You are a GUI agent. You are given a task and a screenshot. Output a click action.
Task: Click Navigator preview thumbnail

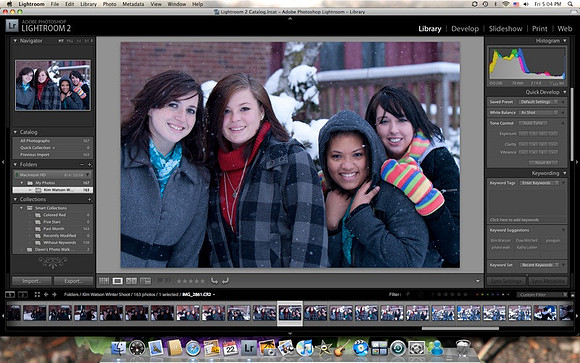[53, 85]
